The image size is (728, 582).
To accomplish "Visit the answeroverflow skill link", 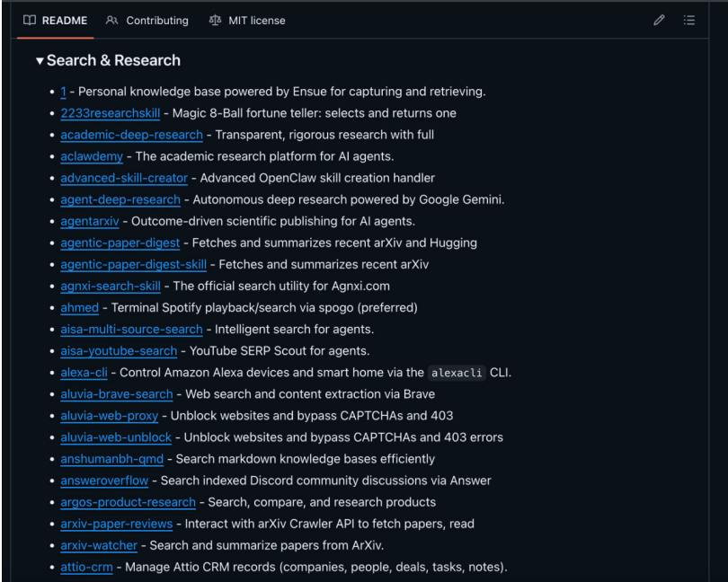I will click(x=104, y=481).
